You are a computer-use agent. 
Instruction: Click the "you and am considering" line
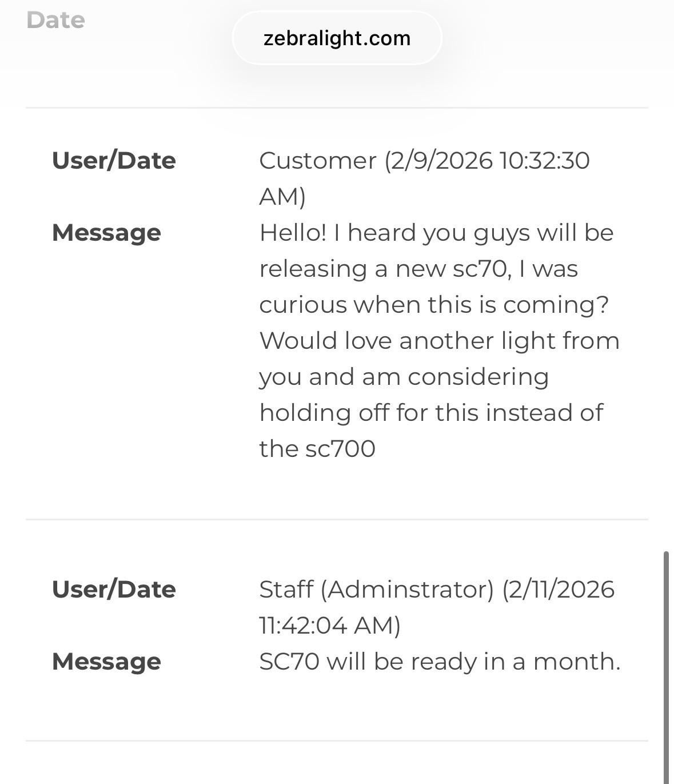(404, 377)
